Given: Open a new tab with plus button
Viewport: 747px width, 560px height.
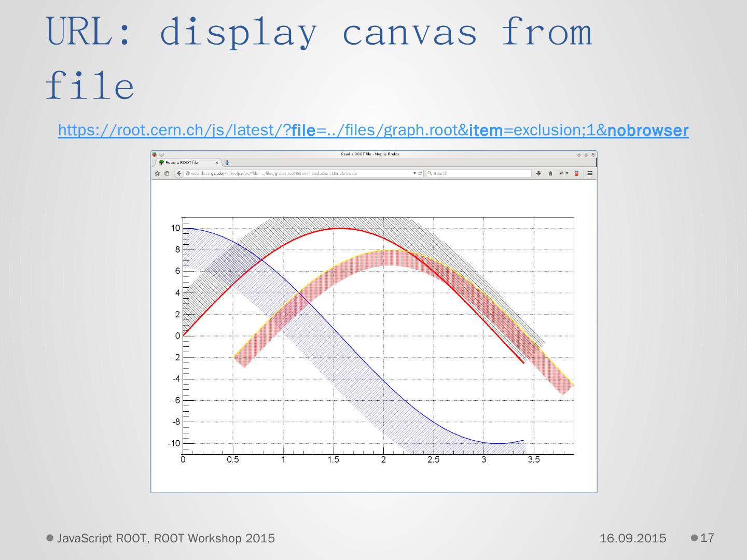Looking at the screenshot, I should coord(227,162).
